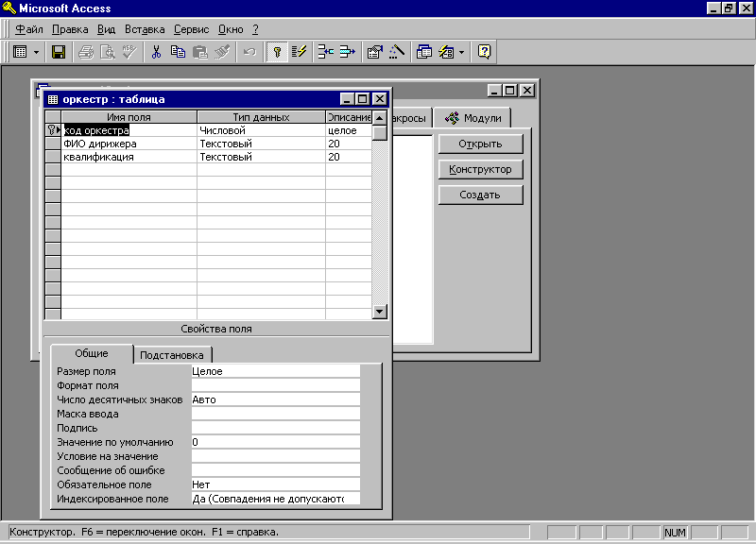Show the Database Window icon
The width and height of the screenshot is (756, 544).
423,52
